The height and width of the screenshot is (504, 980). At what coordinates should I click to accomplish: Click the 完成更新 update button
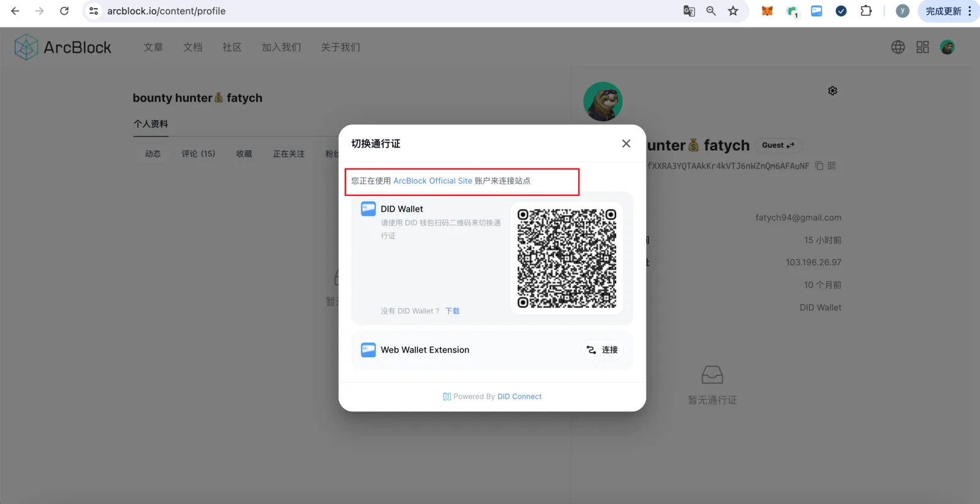click(x=943, y=11)
